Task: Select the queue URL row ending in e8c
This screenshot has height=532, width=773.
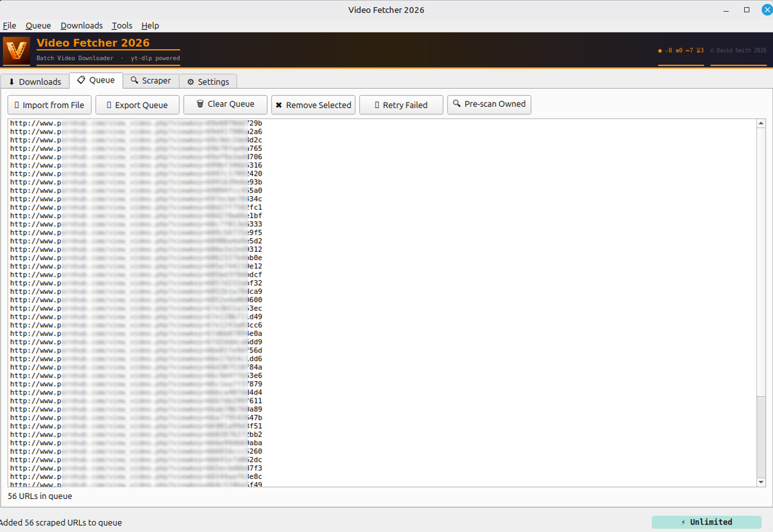Action: (x=136, y=477)
